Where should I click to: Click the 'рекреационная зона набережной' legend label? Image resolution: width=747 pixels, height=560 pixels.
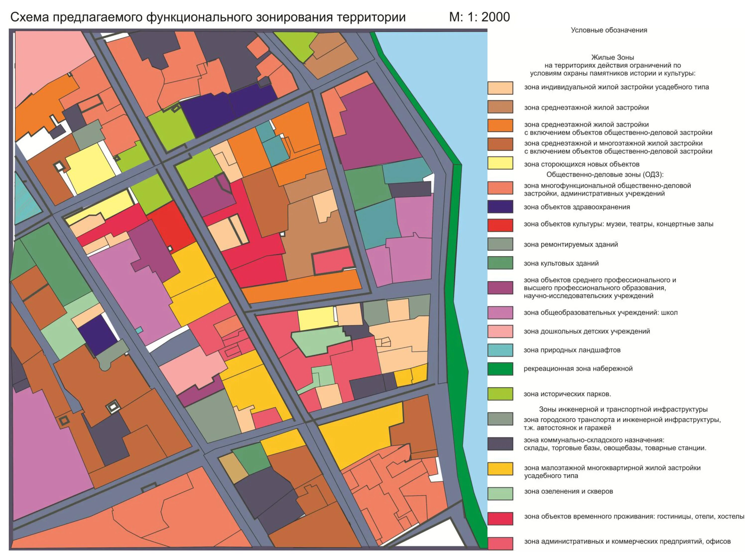578,369
